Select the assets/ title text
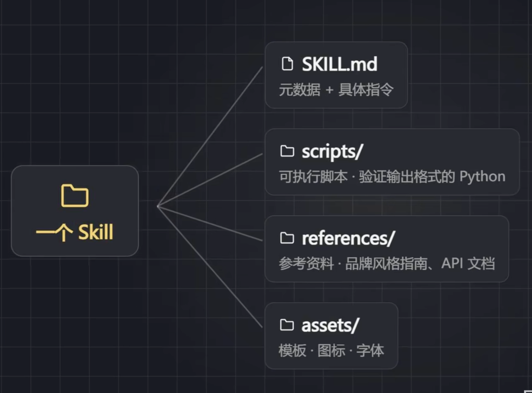 coord(330,325)
